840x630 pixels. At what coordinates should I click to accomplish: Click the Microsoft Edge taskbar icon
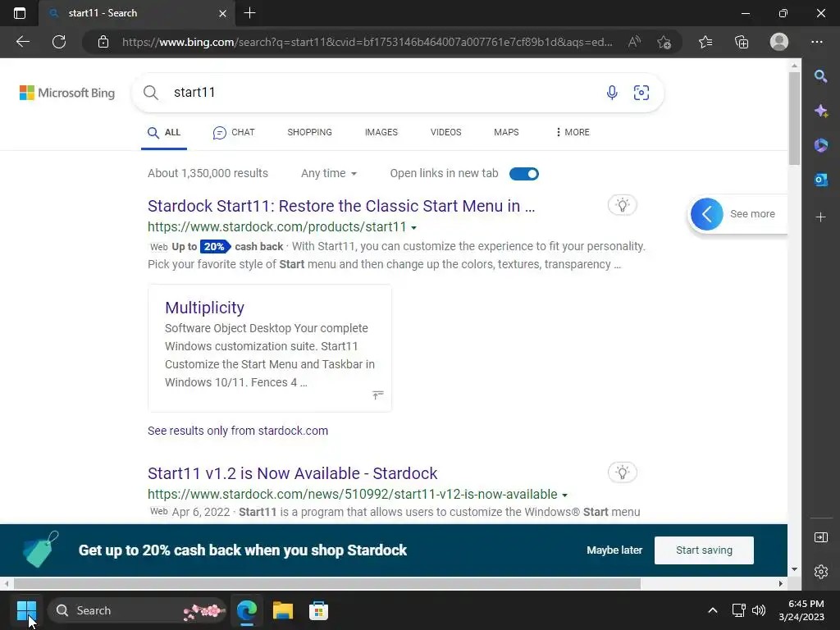point(247,610)
